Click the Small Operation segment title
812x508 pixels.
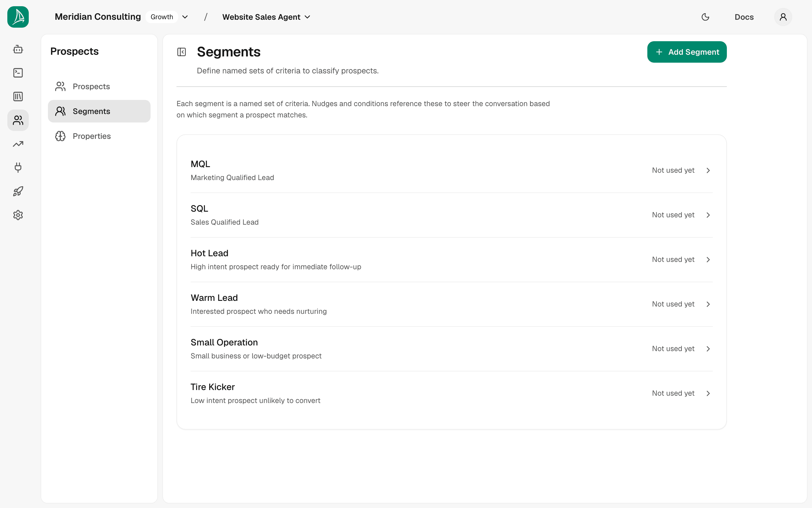click(x=224, y=342)
